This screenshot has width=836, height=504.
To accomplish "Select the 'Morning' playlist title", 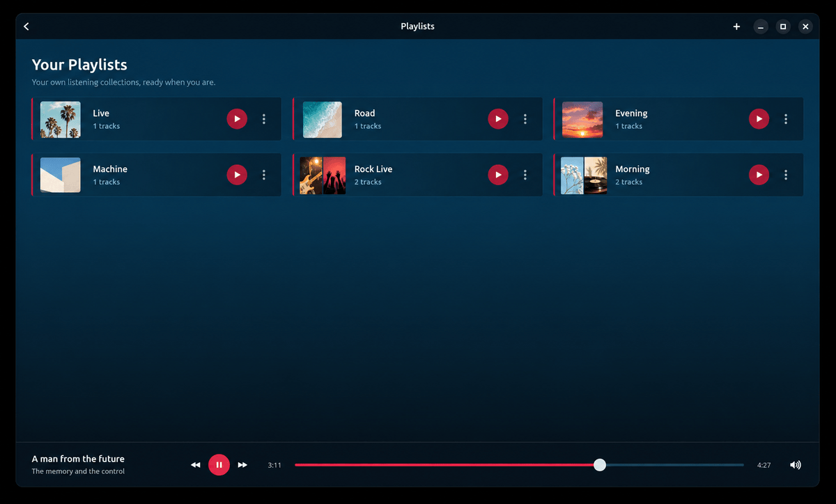I will (633, 169).
